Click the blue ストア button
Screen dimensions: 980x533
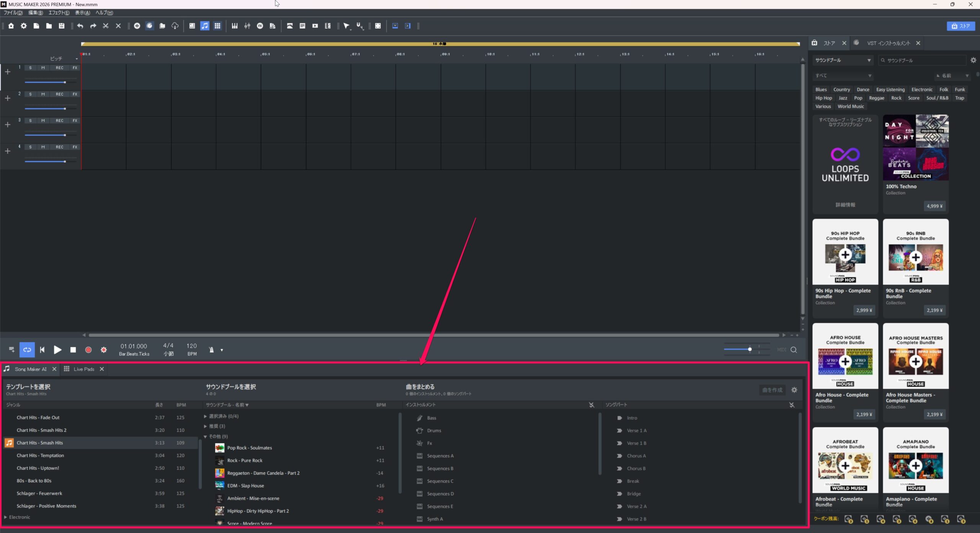(x=961, y=26)
